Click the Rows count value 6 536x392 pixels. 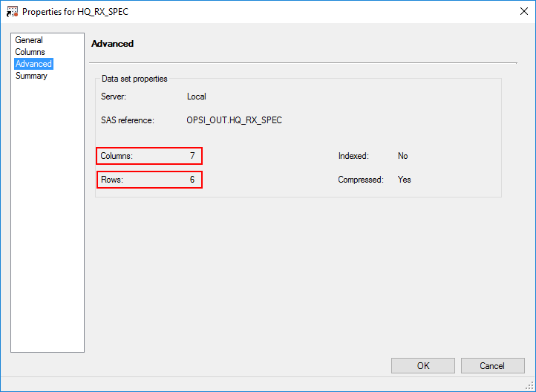click(192, 180)
